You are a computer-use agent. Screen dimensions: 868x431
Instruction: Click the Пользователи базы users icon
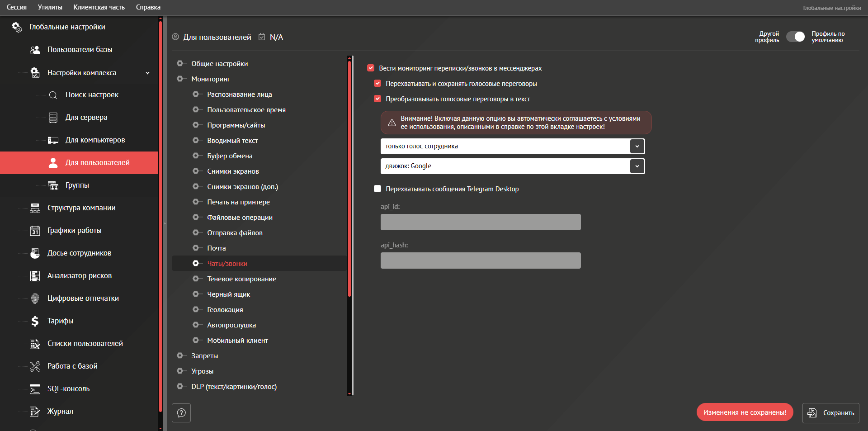(35, 50)
